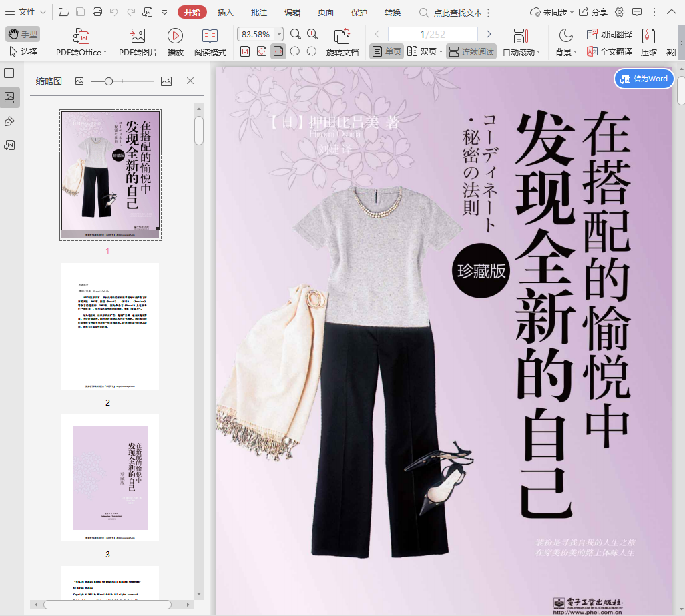Go to next page arrow
Image resolution: width=685 pixels, height=616 pixels.
[x=489, y=34]
